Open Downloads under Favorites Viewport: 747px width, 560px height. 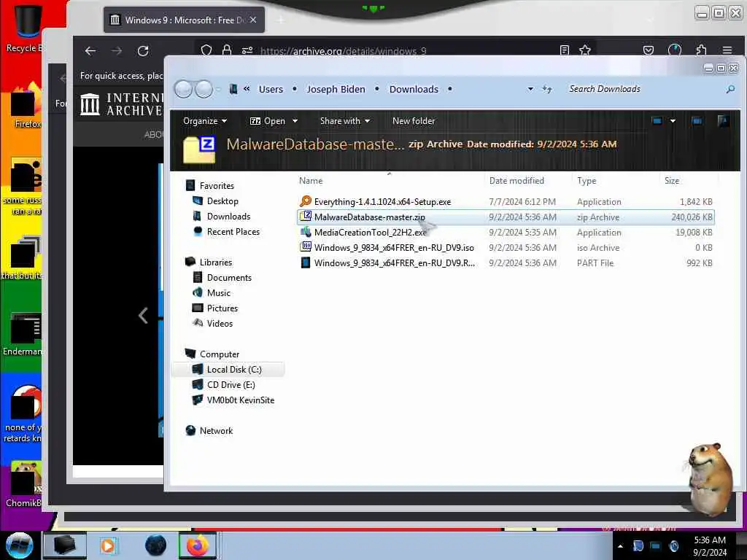tap(228, 216)
